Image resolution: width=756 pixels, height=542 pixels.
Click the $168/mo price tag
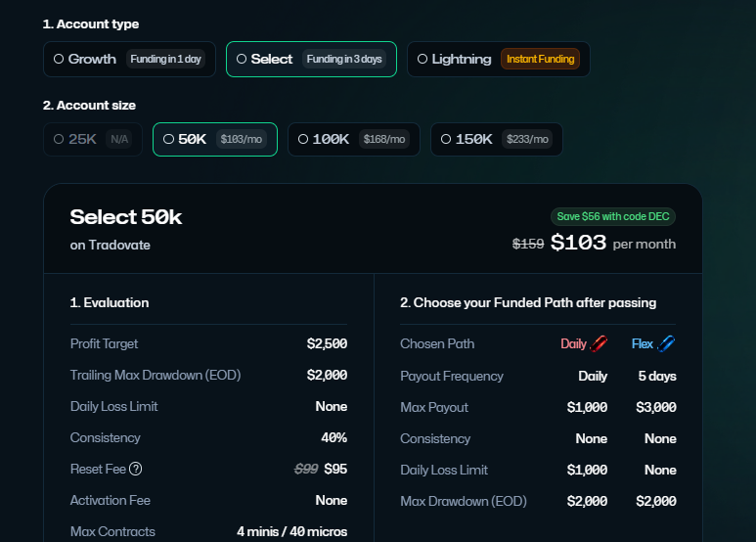click(384, 139)
